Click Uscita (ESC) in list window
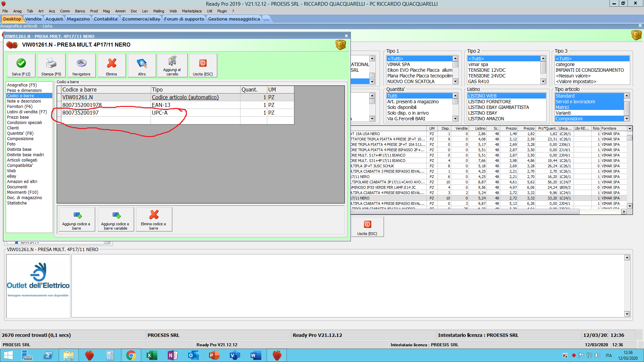This screenshot has width=644, height=362. pos(367,227)
